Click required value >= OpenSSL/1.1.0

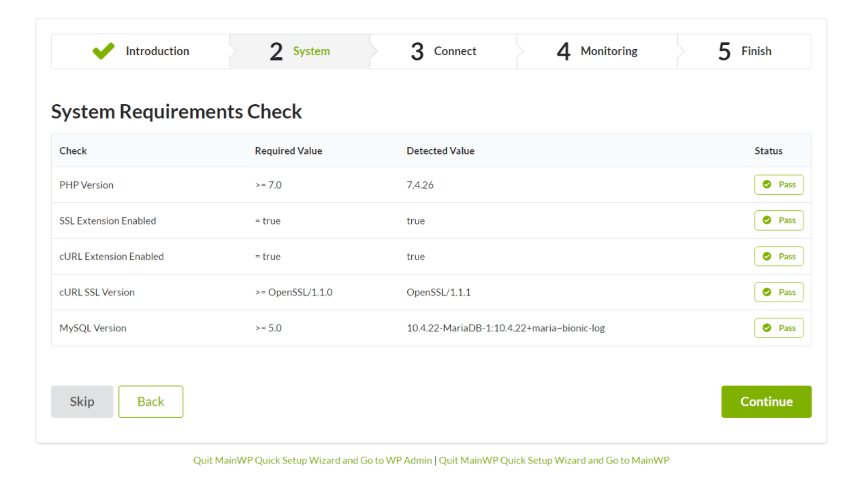click(293, 292)
